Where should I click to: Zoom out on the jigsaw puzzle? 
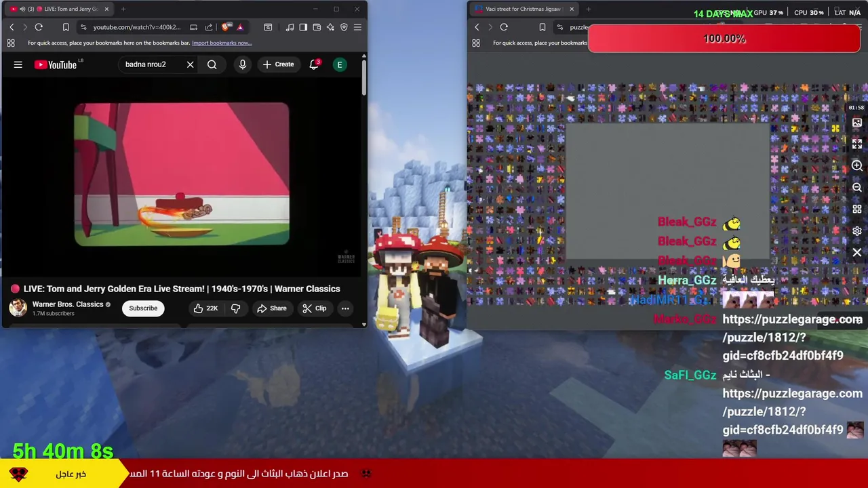click(857, 188)
